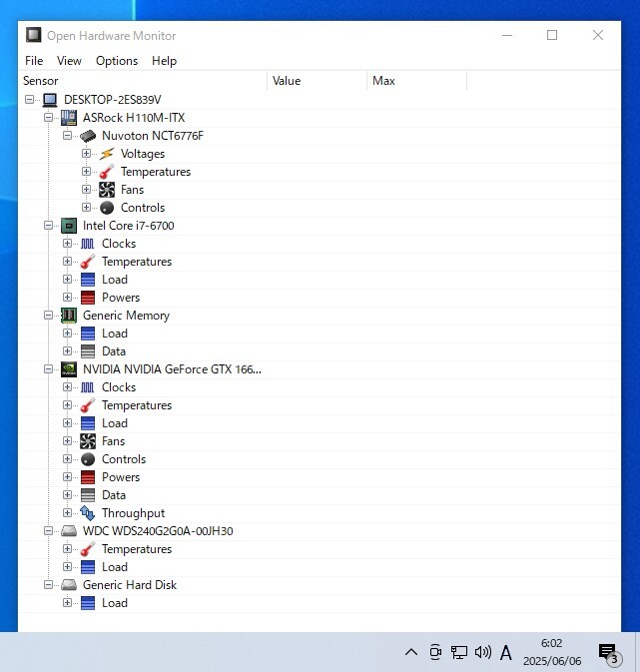Show hidden tray icons with the chevron
Image resolution: width=640 pixels, height=672 pixels.
(x=411, y=652)
